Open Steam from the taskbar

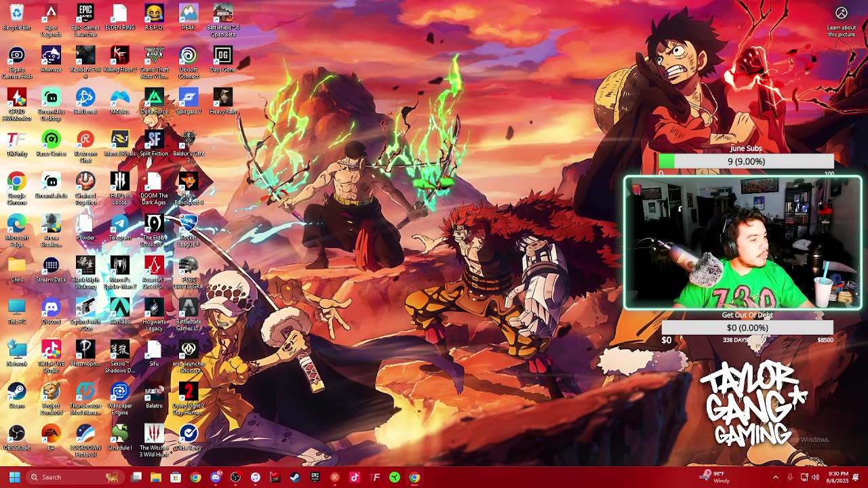click(295, 477)
